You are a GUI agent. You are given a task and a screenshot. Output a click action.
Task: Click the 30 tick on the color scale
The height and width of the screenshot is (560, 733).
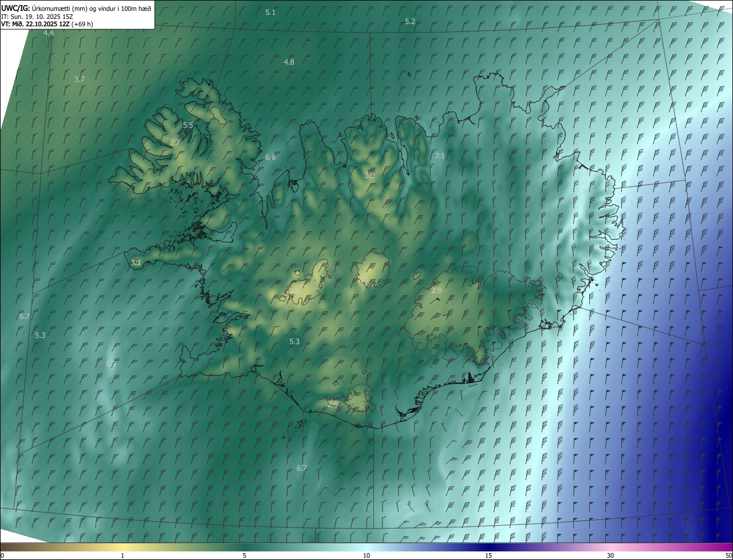tap(610, 555)
